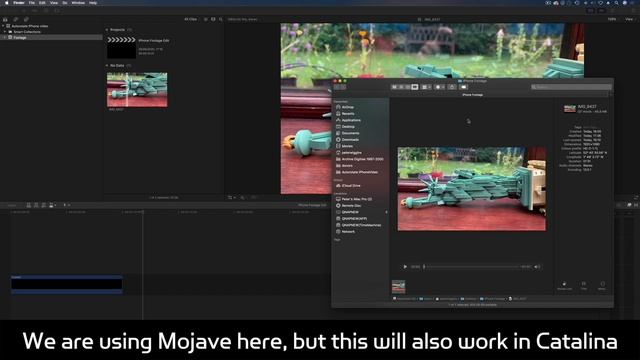Viewport: 640px width, 360px height.
Task: Open the Finder action gear menu
Action: (x=440, y=87)
